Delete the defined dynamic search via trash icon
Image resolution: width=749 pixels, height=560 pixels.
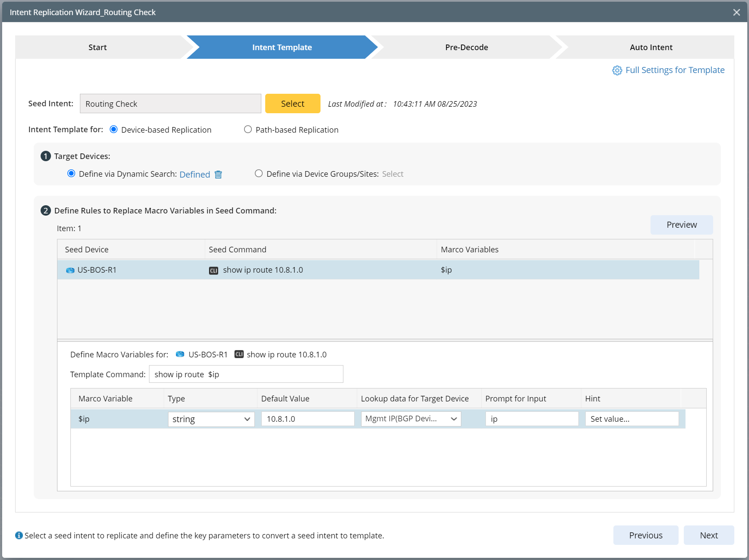pos(219,175)
